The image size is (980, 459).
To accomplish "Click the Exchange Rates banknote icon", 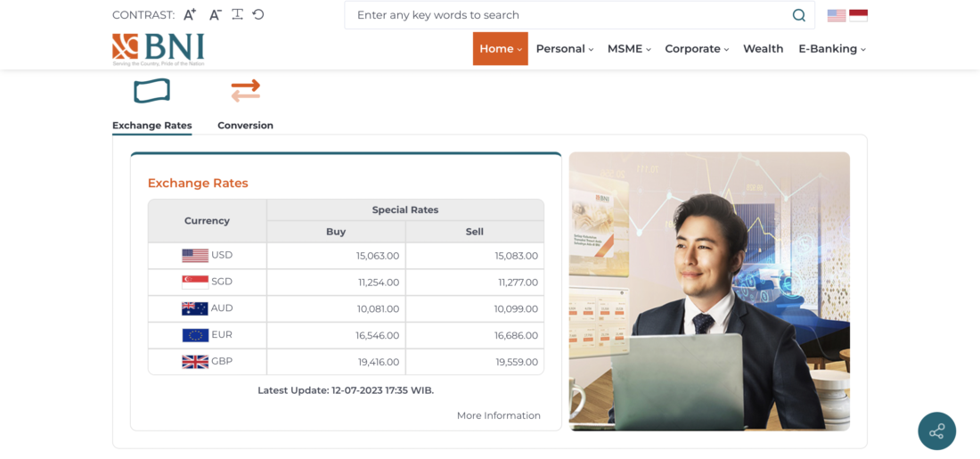I will tap(151, 90).
